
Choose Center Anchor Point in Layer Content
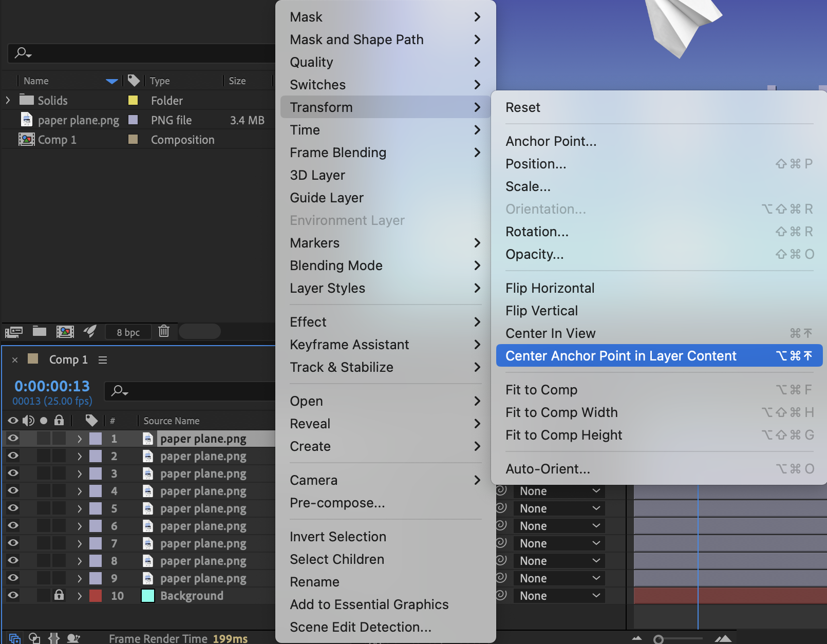pos(659,356)
